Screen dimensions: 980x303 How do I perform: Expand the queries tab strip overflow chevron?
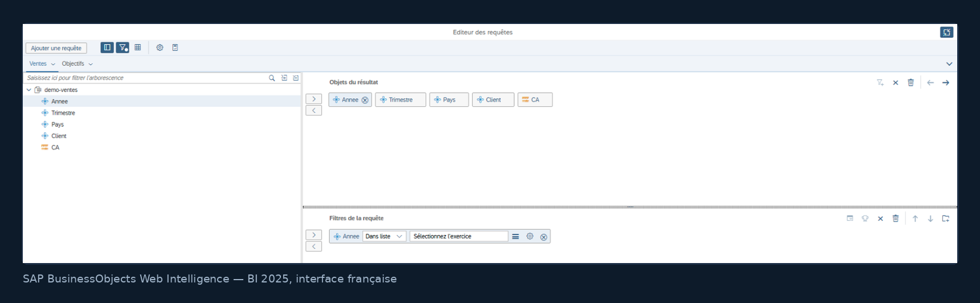[x=949, y=64]
